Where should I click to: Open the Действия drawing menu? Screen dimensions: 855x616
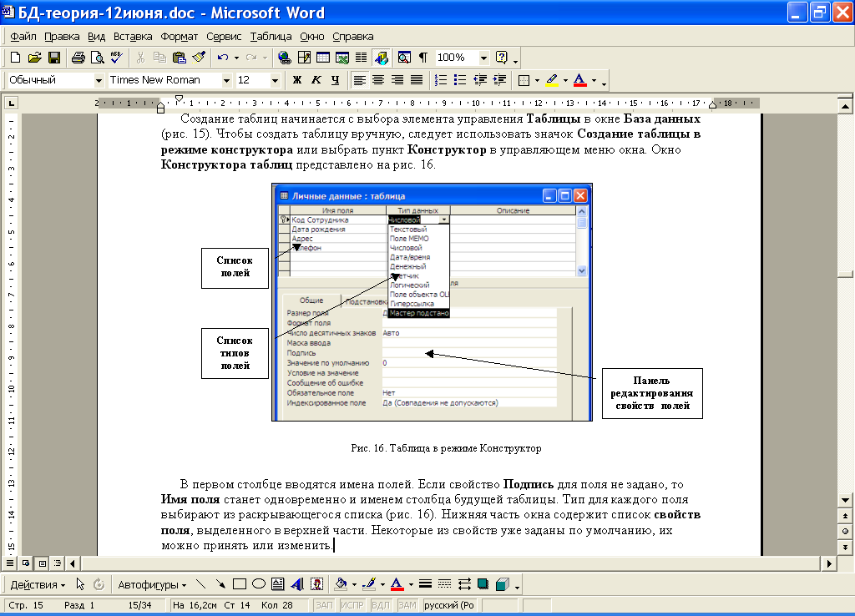point(38,584)
